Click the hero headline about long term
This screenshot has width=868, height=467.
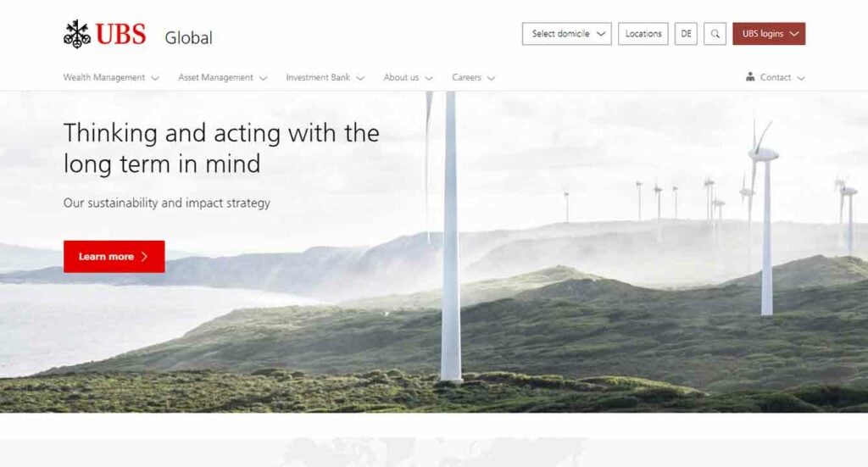[x=221, y=148]
